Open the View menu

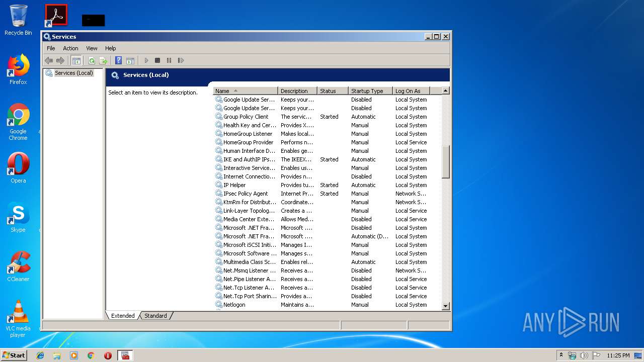[92, 48]
